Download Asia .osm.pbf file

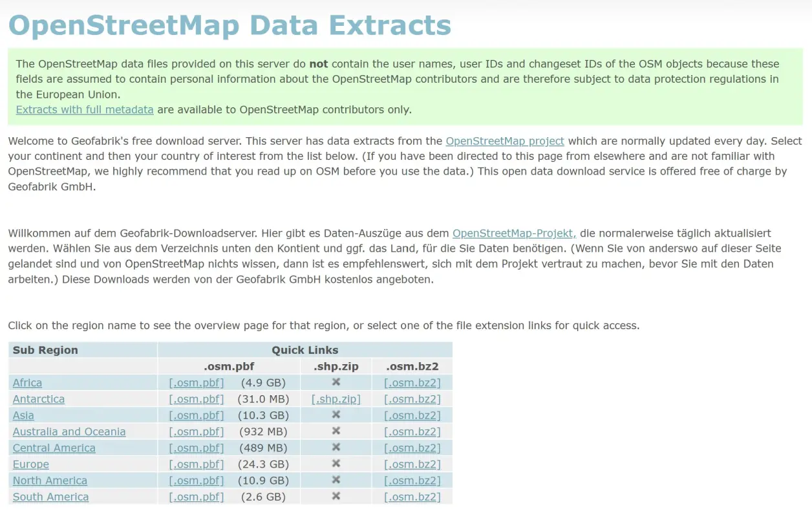[197, 415]
